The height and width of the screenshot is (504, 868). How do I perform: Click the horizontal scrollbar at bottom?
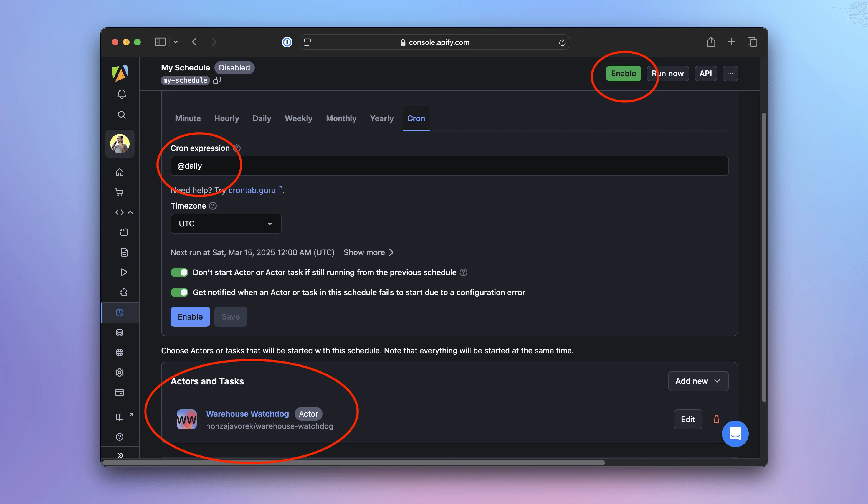pyautogui.click(x=354, y=463)
